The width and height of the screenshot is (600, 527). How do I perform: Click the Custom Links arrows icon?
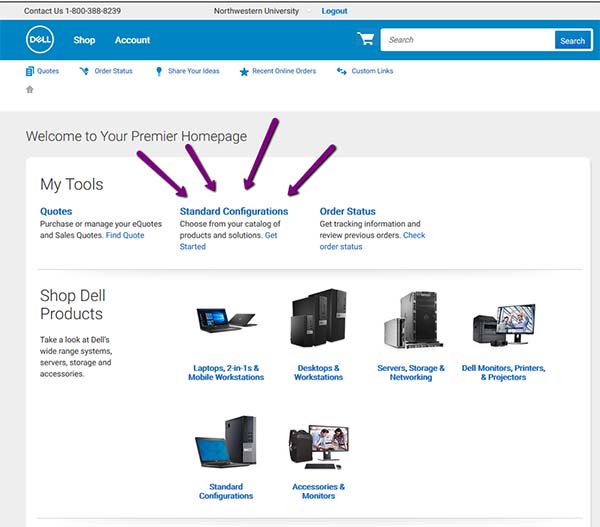click(x=342, y=71)
